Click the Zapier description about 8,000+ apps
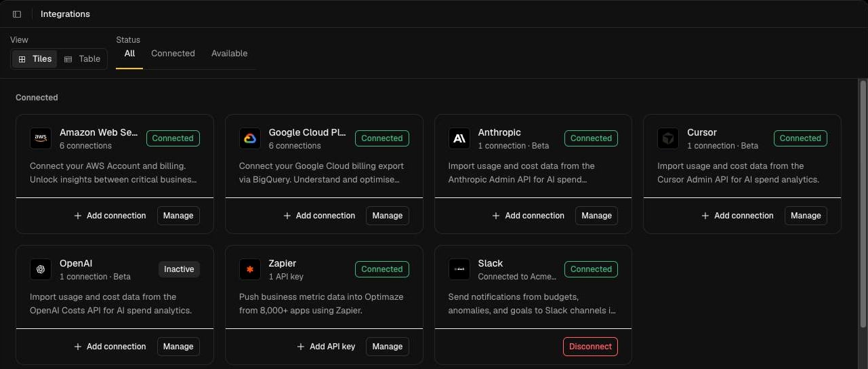The width and height of the screenshot is (868, 369). click(x=321, y=304)
